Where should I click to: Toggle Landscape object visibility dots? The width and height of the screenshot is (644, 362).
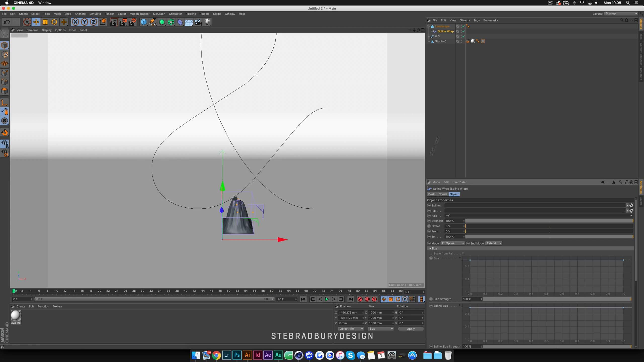pyautogui.click(x=461, y=26)
